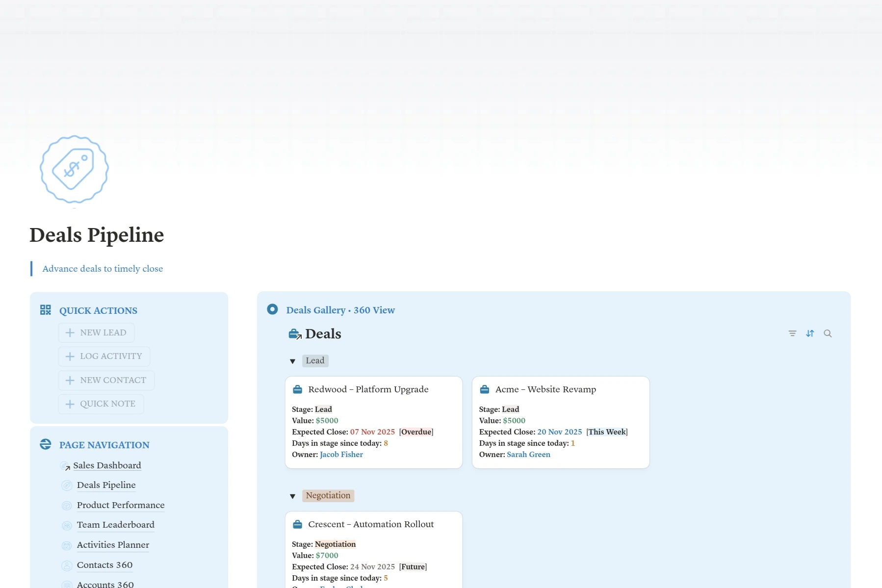882x588 pixels.
Task: Click briefcase icon on Redwood deal card
Action: click(297, 389)
